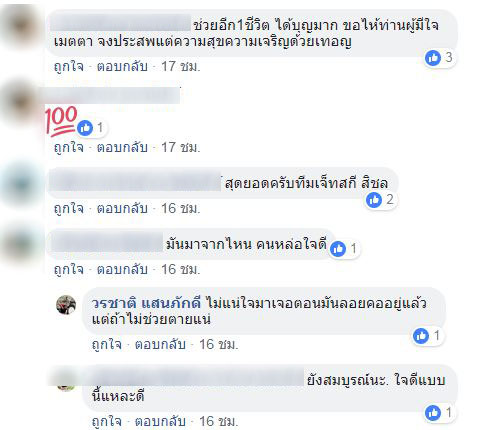Viewport: 488px width, 430px height.
Task: Click ตอบกลับ under the jet ski team comment
Action: [x=122, y=209]
